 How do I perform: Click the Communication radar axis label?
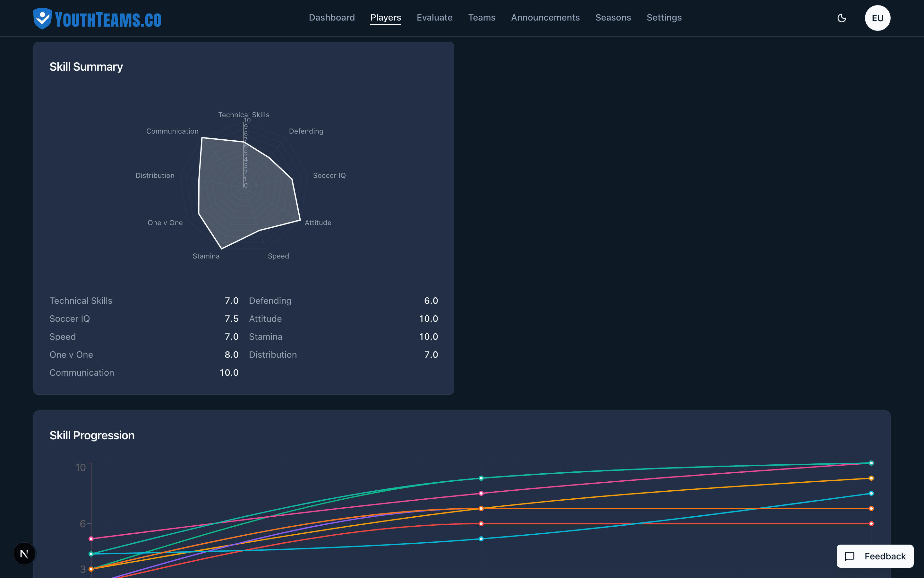point(172,131)
